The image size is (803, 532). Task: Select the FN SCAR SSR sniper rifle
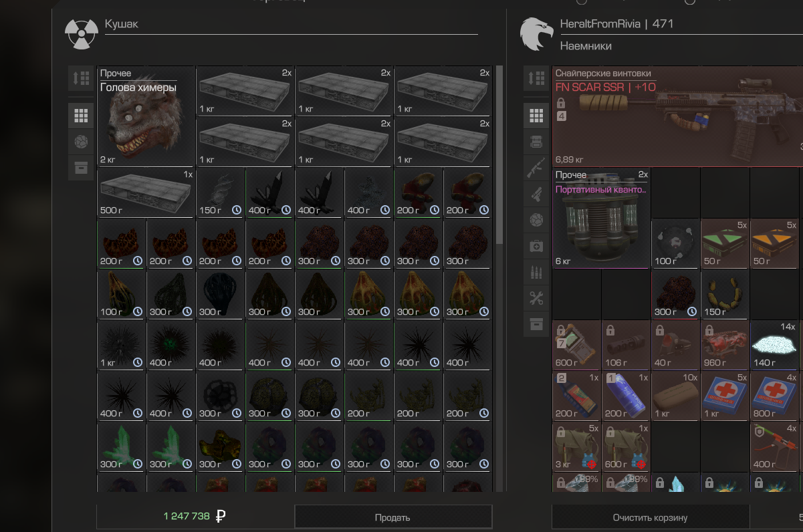coord(677,116)
